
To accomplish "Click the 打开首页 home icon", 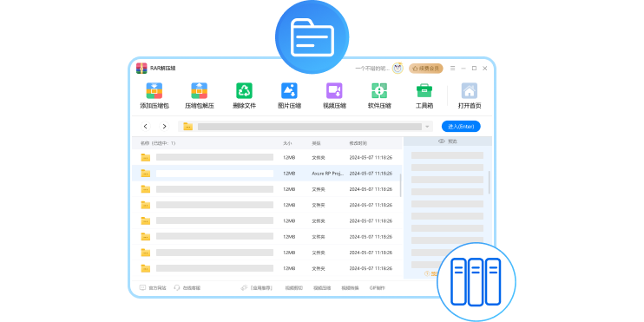I will pyautogui.click(x=470, y=91).
